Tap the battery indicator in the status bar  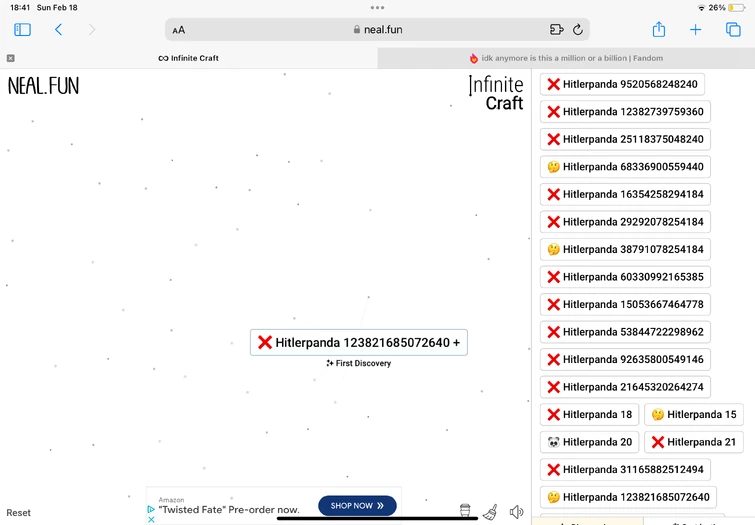[737, 8]
